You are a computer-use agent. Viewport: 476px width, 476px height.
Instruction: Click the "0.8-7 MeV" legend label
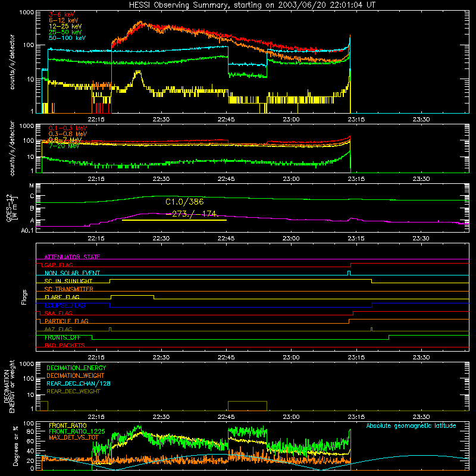[x=65, y=140]
